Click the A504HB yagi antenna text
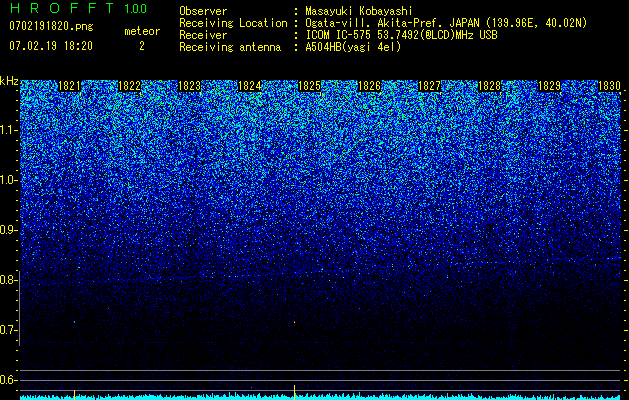This screenshot has width=629, height=400. 353,47
